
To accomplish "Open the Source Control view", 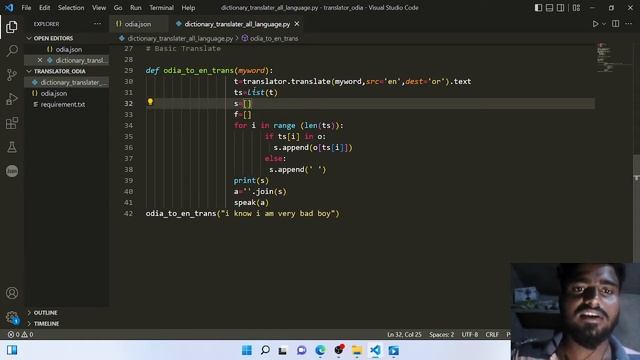I will click(x=12, y=75).
